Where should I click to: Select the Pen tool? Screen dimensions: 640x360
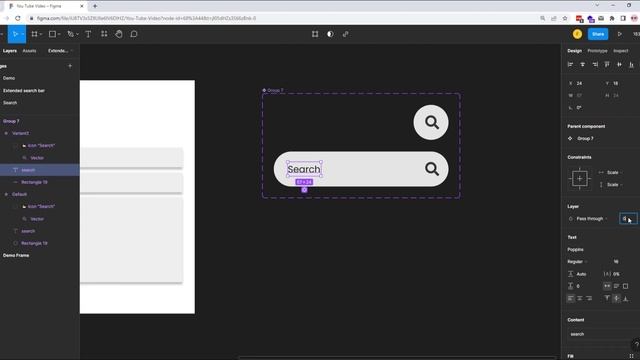coord(70,34)
